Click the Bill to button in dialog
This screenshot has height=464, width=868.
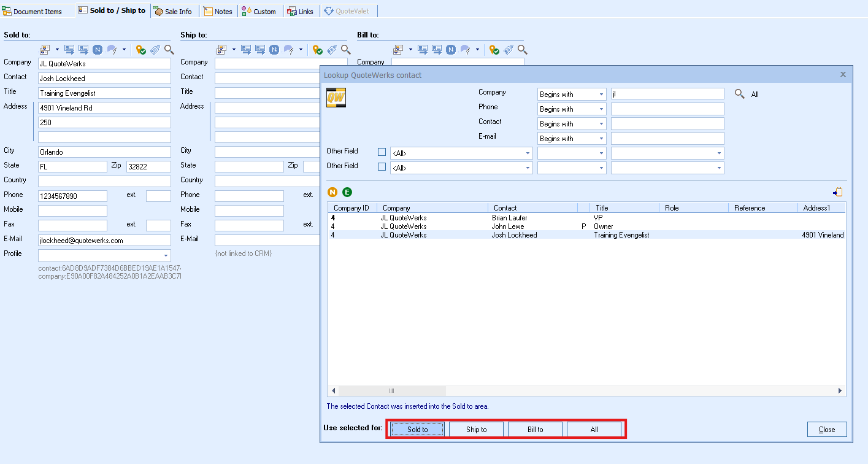point(536,429)
